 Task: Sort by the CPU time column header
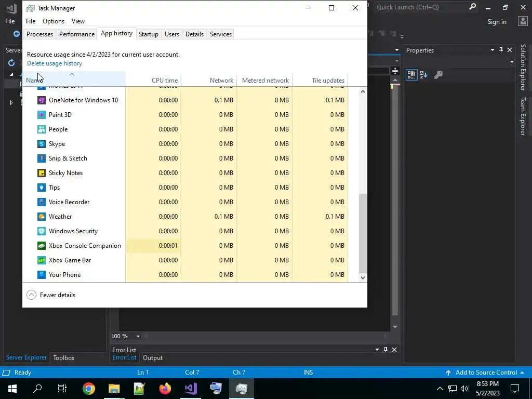(153, 79)
